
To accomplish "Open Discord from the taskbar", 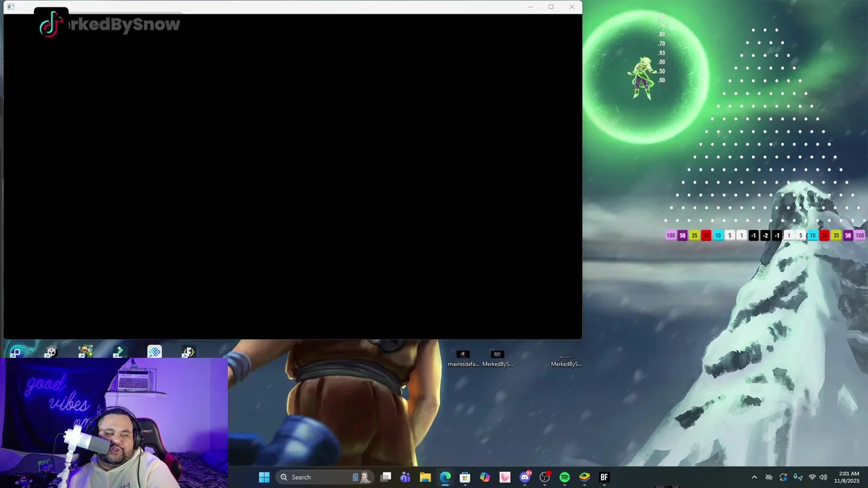I will point(525,477).
